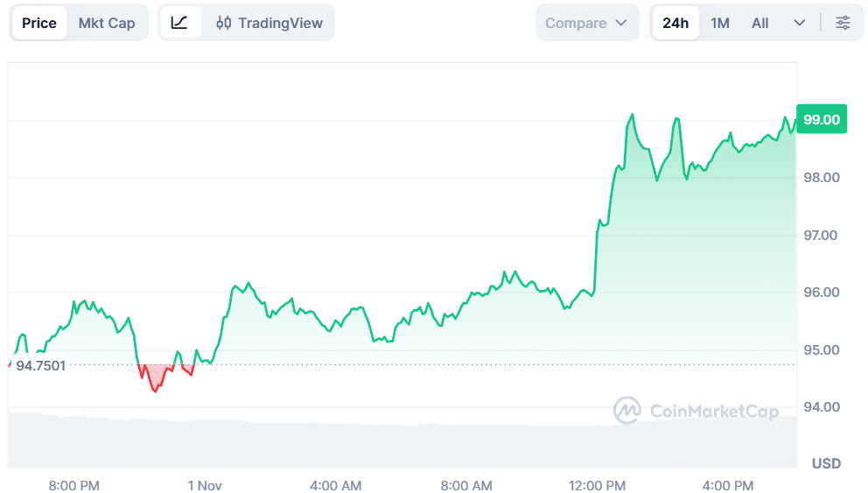Click the TradingView candlestick icon
This screenshot has width=868, height=493.
point(224,23)
